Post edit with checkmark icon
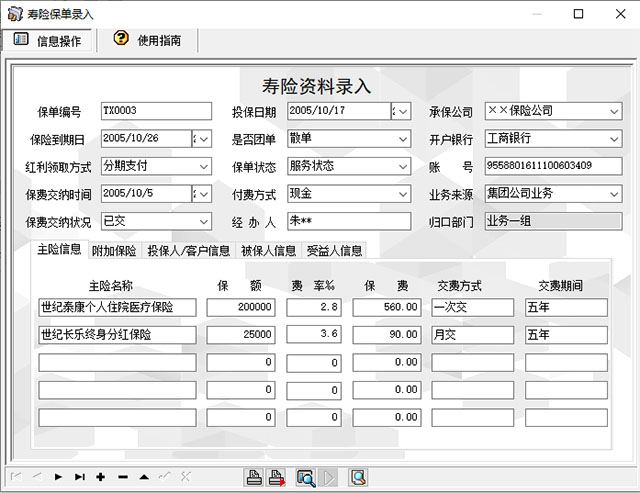 click(x=165, y=477)
